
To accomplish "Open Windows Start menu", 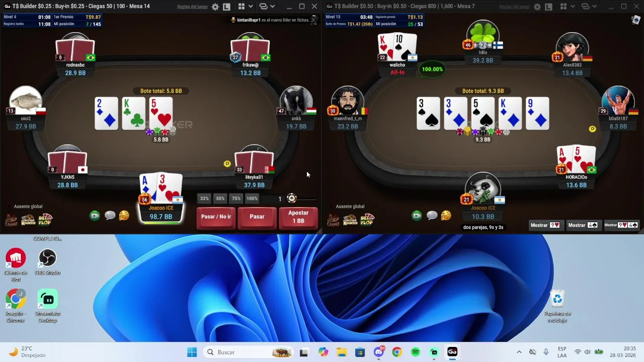I will [192, 352].
